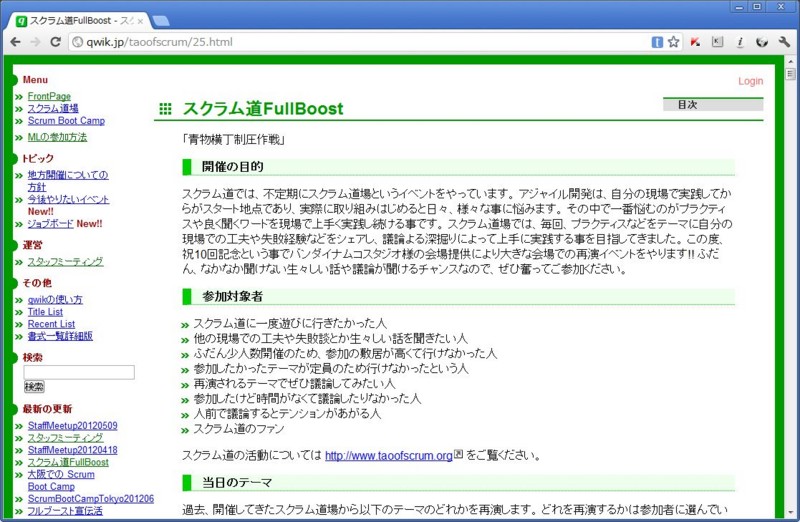Open the qwikの使い方 link
Image resolution: width=800 pixels, height=522 pixels.
point(55,300)
